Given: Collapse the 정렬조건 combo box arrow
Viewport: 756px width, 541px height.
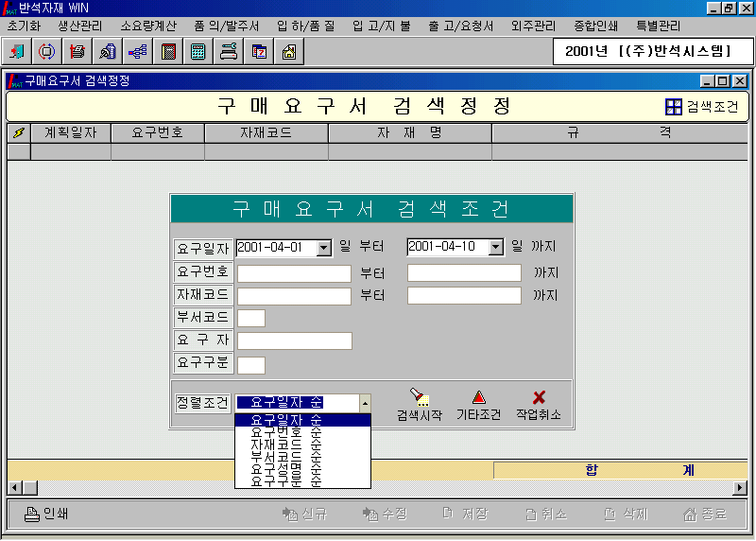Looking at the screenshot, I should [365, 403].
